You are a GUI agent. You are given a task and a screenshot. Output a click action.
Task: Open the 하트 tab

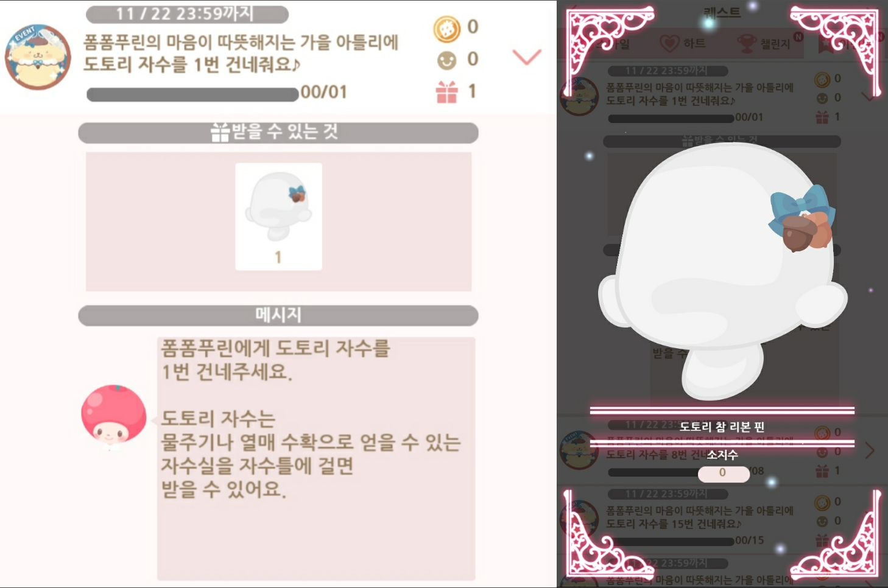tap(683, 43)
